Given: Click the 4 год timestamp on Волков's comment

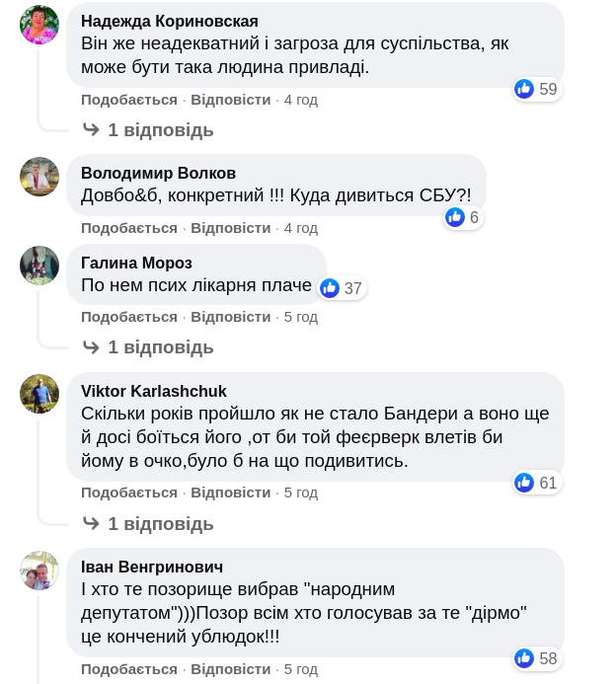Looking at the screenshot, I should 301,228.
